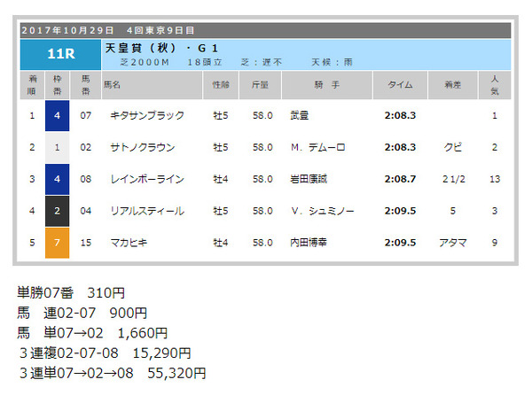Select the race title 天皇賞（秋）・G1

[x=161, y=48]
